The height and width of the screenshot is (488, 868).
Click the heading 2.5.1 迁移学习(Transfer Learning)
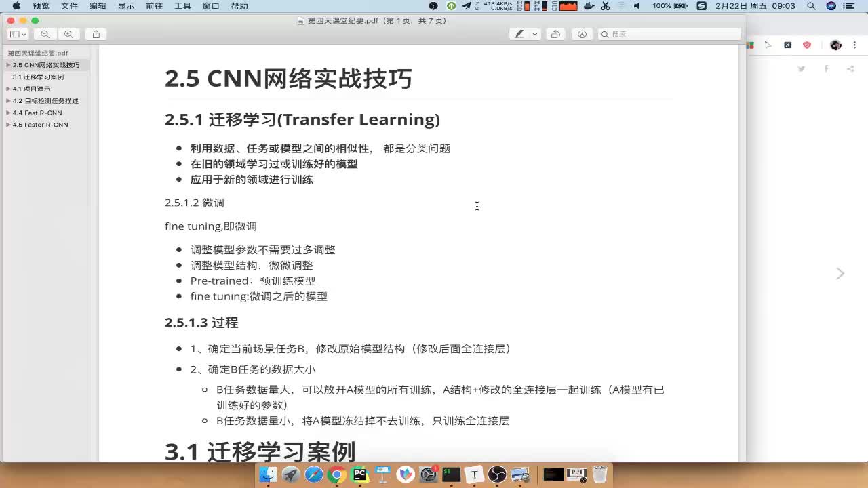302,119
